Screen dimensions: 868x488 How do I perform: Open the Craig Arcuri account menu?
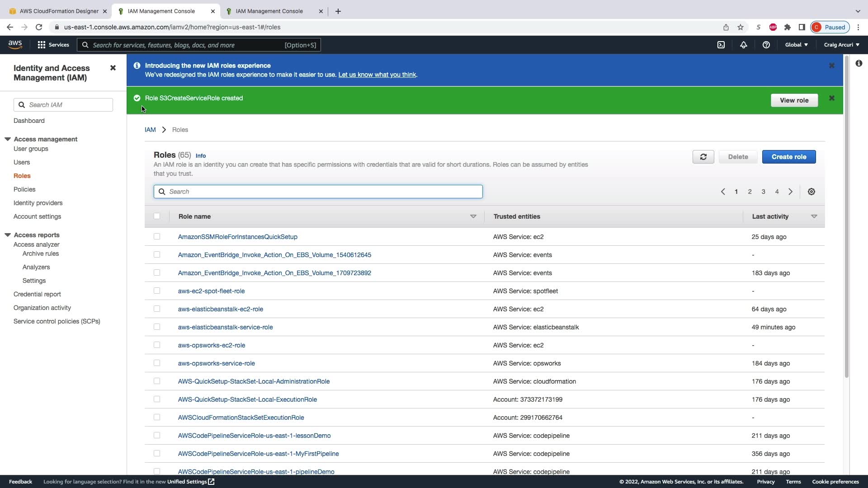(841, 45)
